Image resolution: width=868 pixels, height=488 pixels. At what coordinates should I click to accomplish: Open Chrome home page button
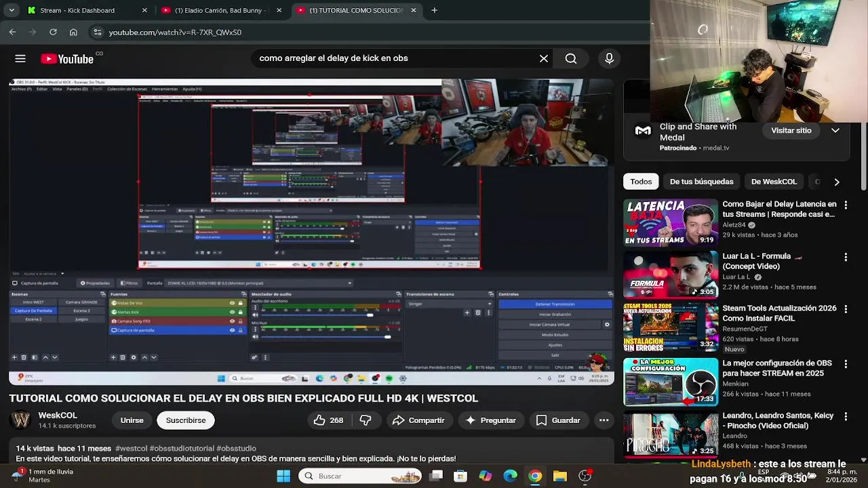(x=73, y=32)
